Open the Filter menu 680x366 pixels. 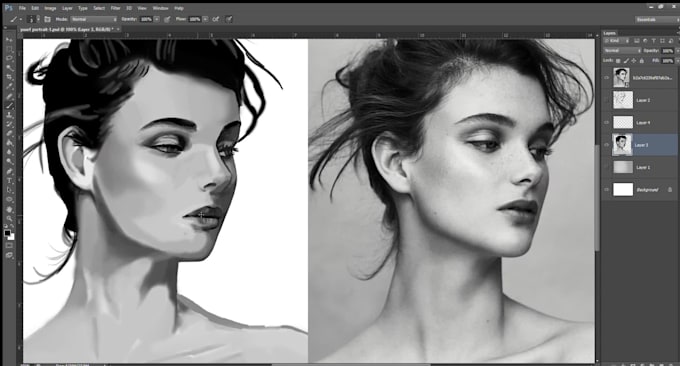pyautogui.click(x=115, y=8)
